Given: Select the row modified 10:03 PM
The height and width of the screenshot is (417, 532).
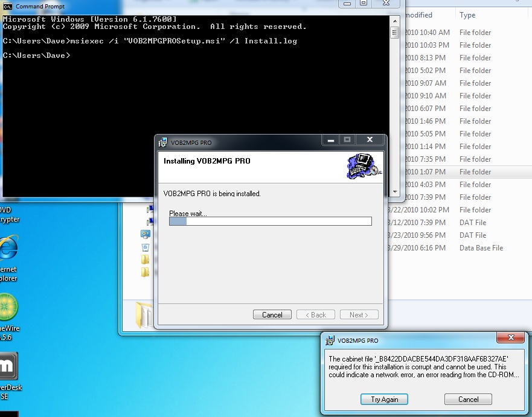Looking at the screenshot, I should point(467,45).
